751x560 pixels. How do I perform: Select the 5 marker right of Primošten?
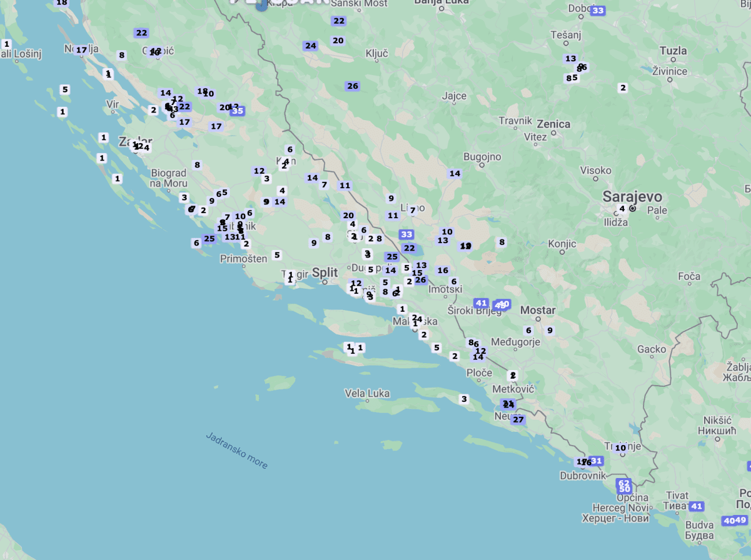[277, 255]
